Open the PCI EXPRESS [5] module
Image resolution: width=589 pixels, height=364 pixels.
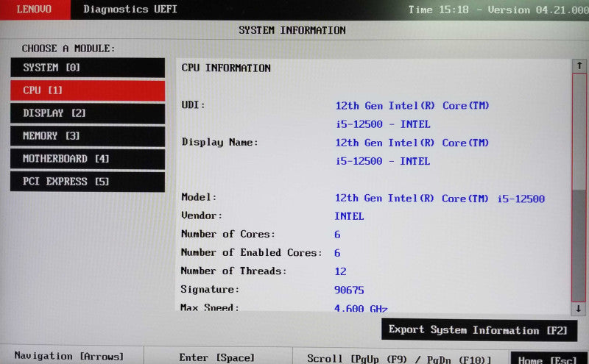[x=88, y=182]
